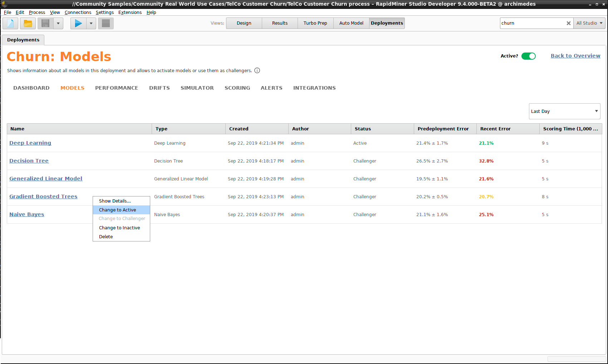Open the Generalized Linear Model link

pos(46,179)
